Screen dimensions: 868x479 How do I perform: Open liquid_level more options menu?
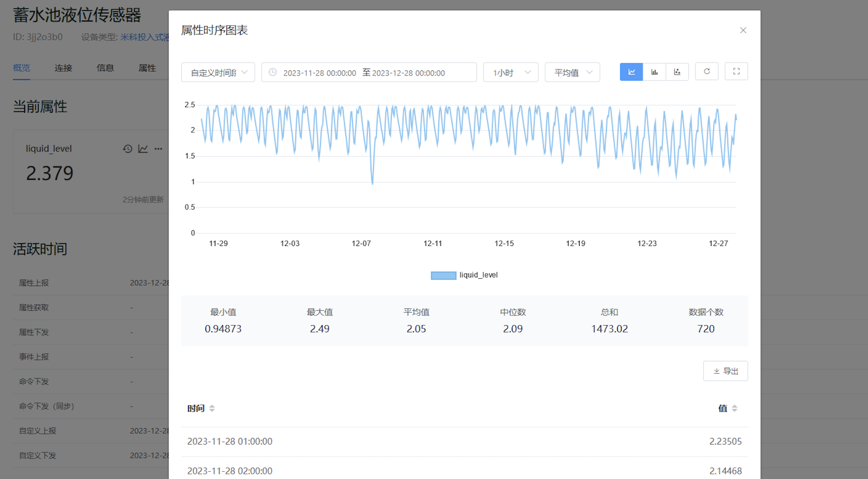(x=158, y=149)
